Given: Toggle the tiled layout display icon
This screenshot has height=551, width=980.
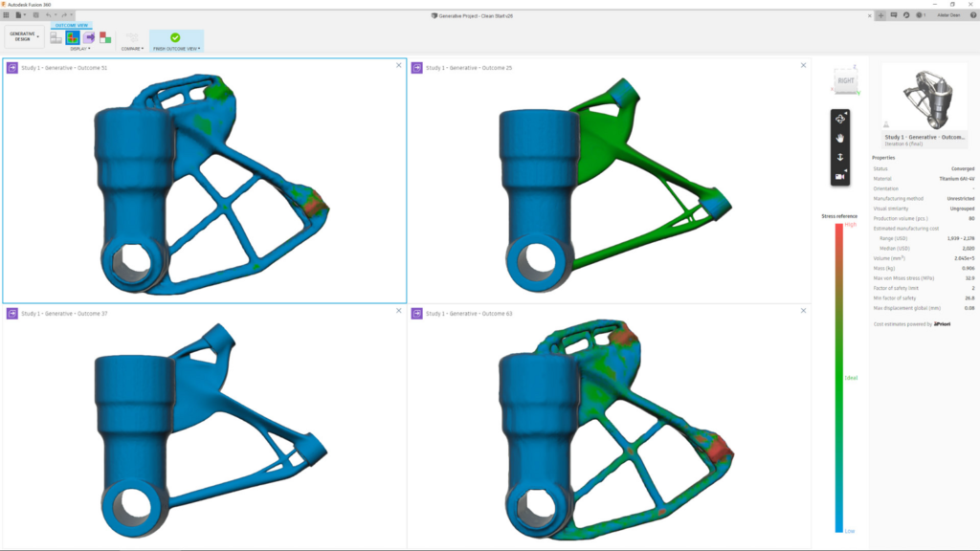Looking at the screenshot, I should click(56, 38).
